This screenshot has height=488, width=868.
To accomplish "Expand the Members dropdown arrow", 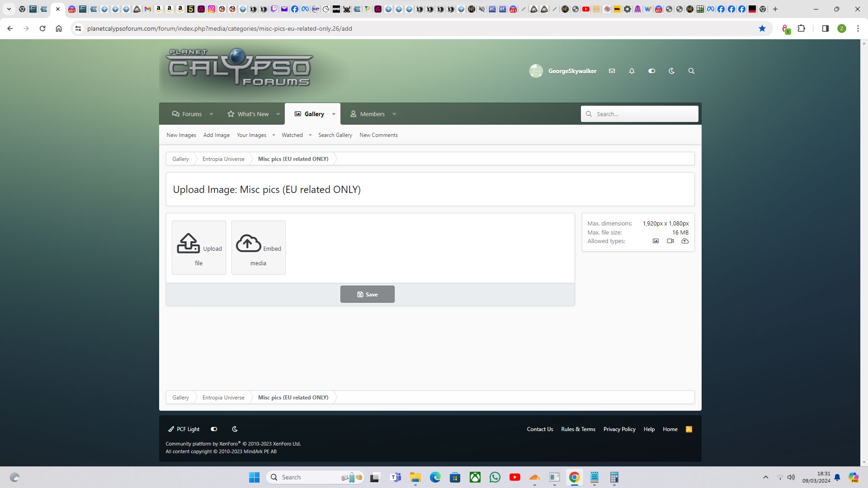I will tap(394, 114).
